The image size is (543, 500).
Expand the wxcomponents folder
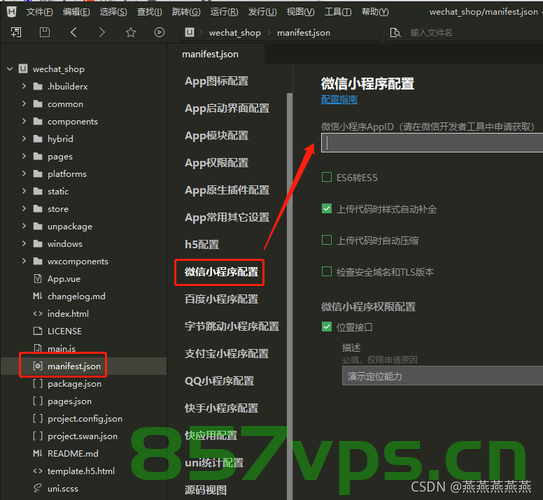coord(24,261)
